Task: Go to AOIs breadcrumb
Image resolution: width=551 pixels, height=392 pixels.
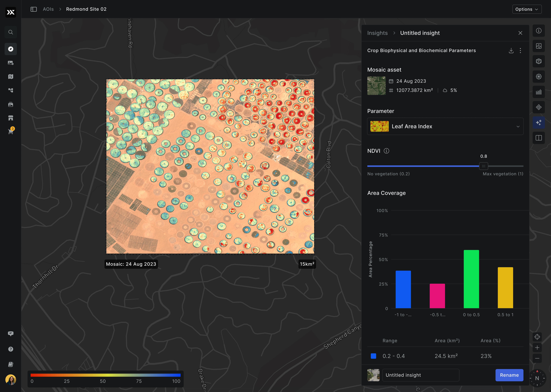Action: [x=48, y=9]
